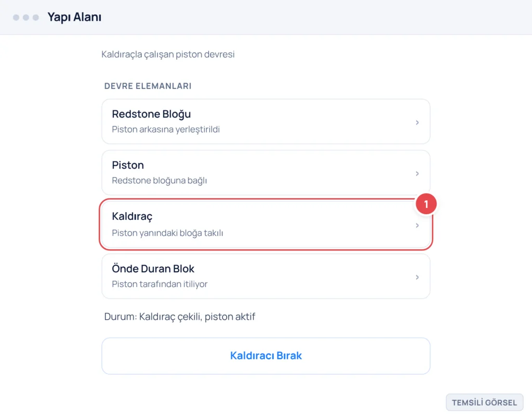Click the third gray window dot
The height and width of the screenshot is (418, 532).
click(36, 17)
